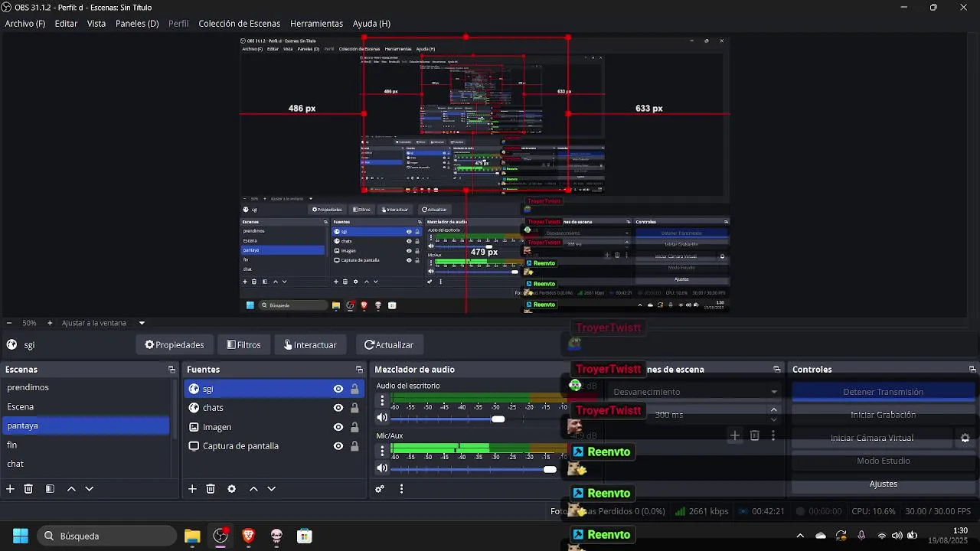Mute Audio del escritorio speaker
Screen dimensions: 980x551
pos(382,418)
